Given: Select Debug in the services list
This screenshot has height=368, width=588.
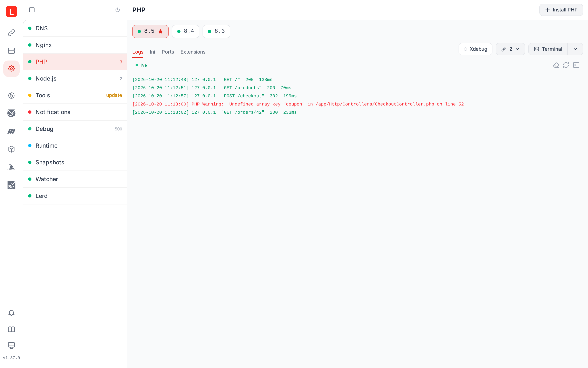Looking at the screenshot, I should coord(75,129).
